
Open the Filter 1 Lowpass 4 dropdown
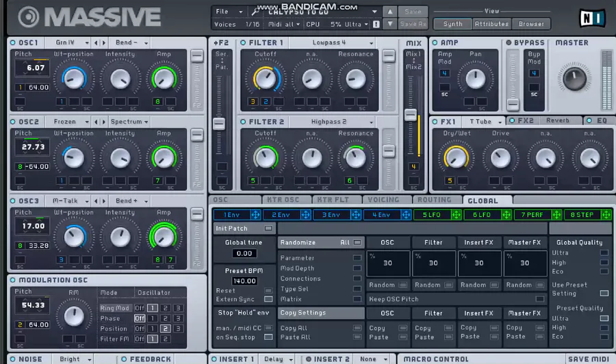click(x=333, y=43)
